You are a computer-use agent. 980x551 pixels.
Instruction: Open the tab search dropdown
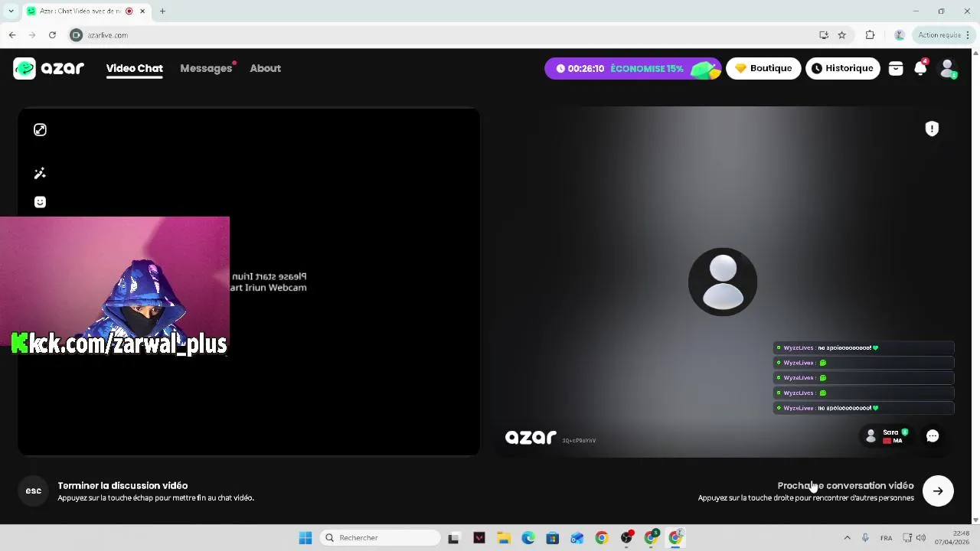11,11
